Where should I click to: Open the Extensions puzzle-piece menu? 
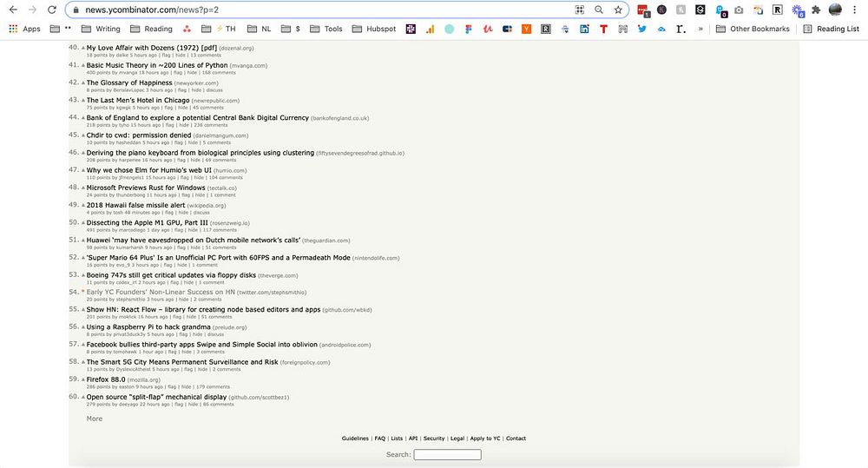click(x=816, y=10)
